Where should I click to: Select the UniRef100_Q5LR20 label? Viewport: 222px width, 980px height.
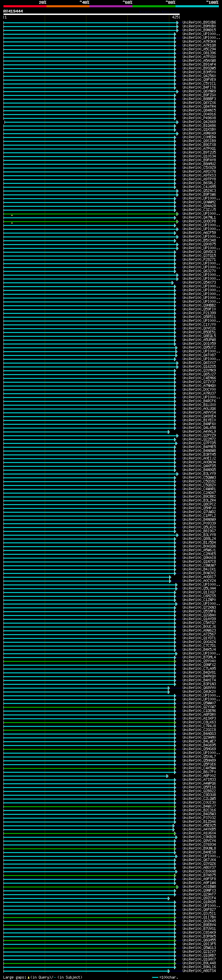(199, 527)
